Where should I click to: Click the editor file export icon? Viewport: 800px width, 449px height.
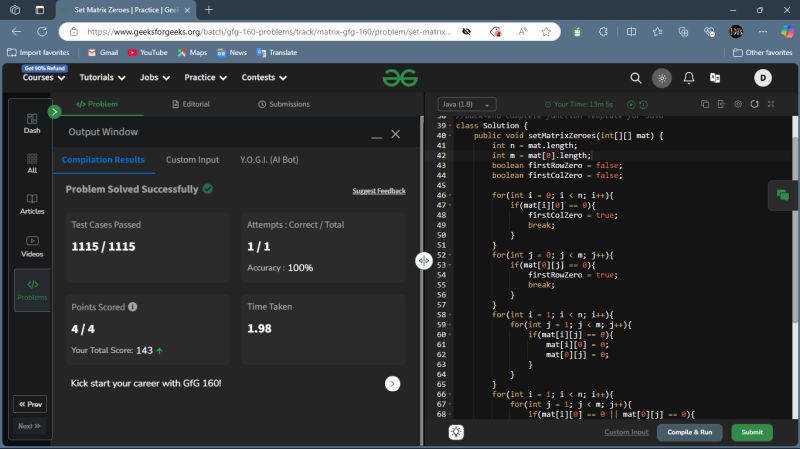click(x=721, y=104)
